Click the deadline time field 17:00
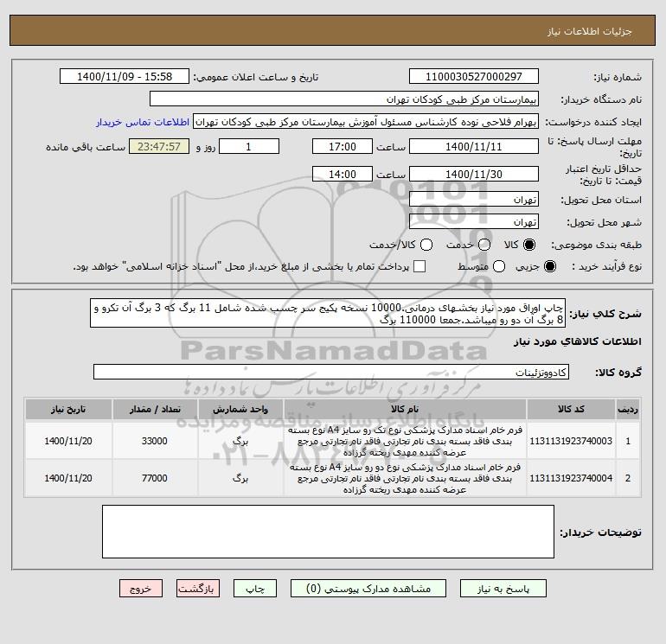Viewport: 666px width, 644px height. (x=343, y=147)
